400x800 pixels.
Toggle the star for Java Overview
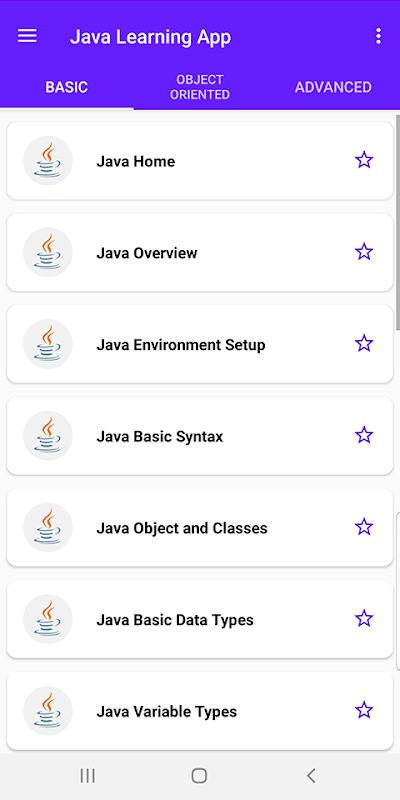(364, 252)
